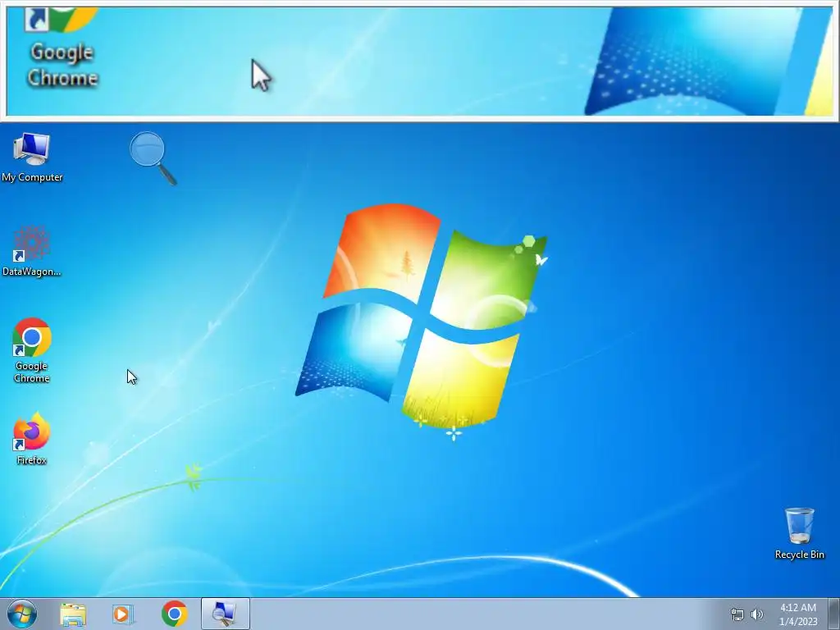
Task: Open the network tray icon
Action: 737,614
